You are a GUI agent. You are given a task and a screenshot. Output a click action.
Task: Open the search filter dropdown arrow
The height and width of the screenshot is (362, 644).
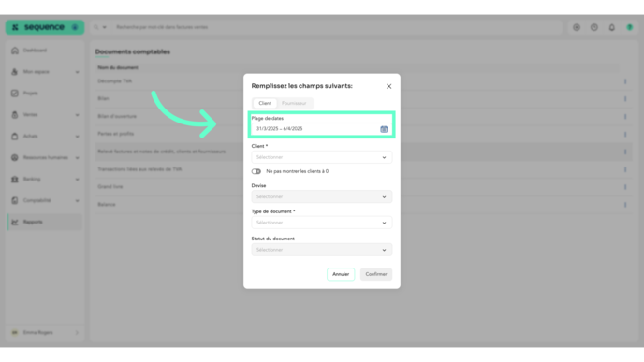pyautogui.click(x=104, y=27)
